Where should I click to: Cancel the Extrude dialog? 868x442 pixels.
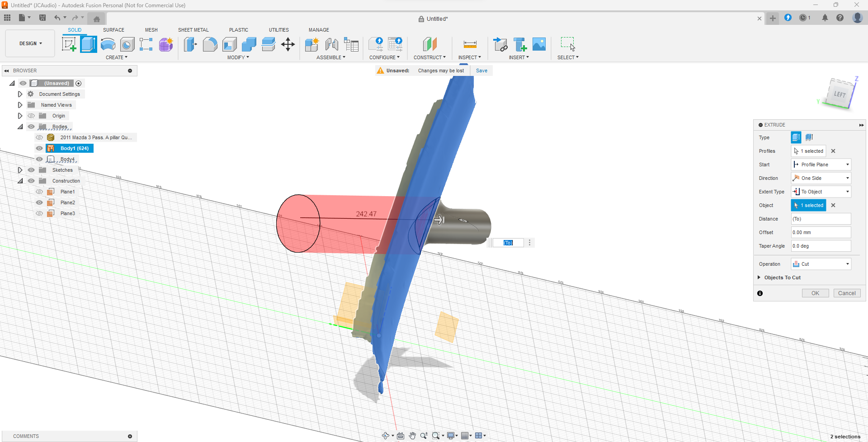tap(847, 293)
